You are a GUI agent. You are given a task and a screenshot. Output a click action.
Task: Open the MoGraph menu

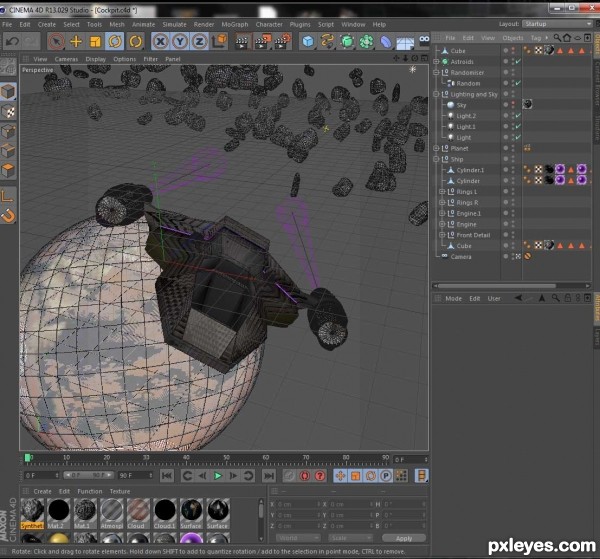pyautogui.click(x=235, y=24)
